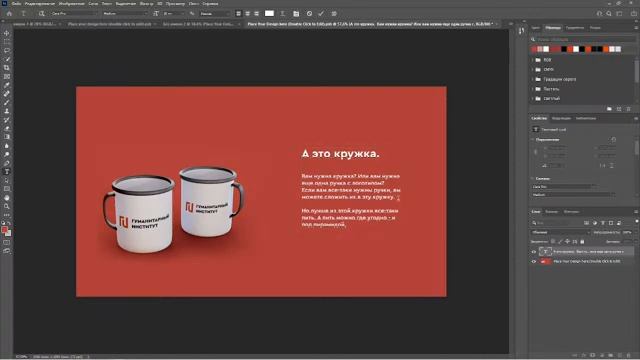Select the Gradient tool
Viewport: 640px width, 360px height.
click(7, 137)
